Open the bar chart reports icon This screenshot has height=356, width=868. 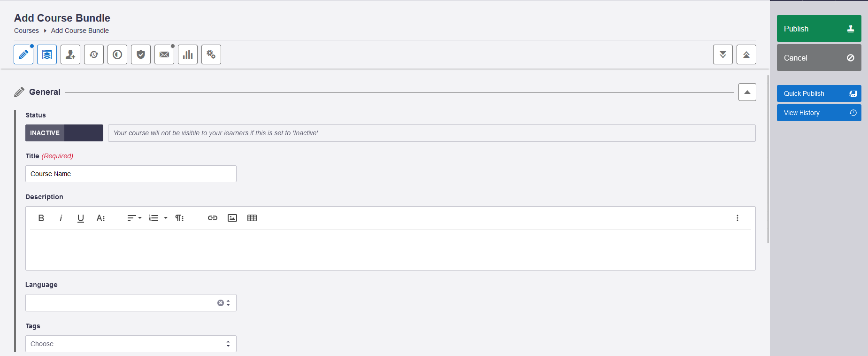[188, 54]
